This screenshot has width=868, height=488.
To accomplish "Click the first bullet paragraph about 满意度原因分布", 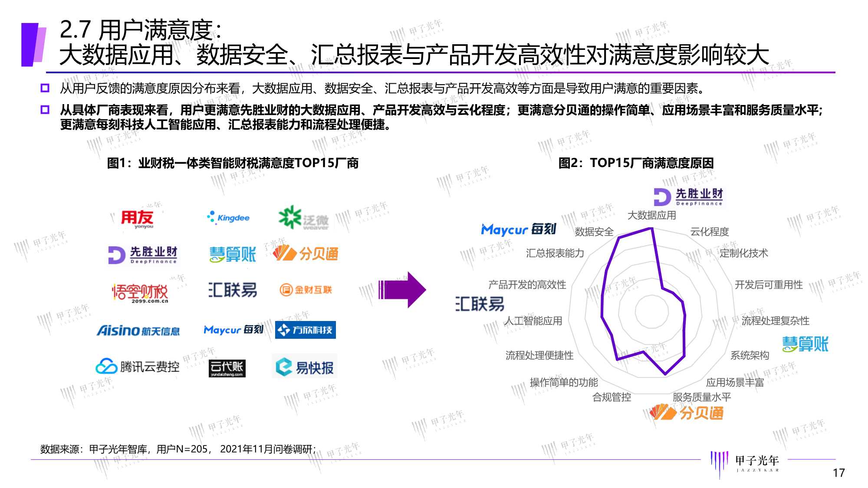I will (x=382, y=88).
